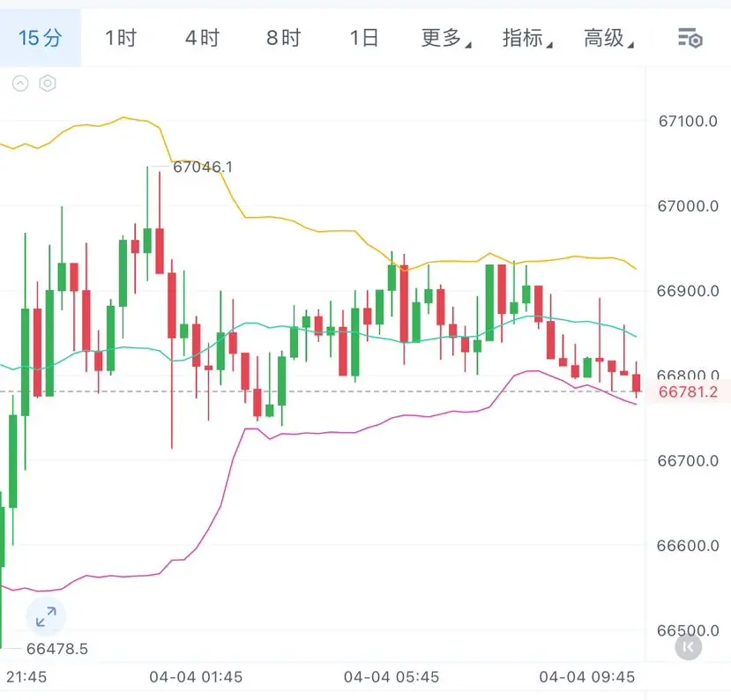Open the 更多 timeframe dropdown
The height and width of the screenshot is (700, 731).
446,38
